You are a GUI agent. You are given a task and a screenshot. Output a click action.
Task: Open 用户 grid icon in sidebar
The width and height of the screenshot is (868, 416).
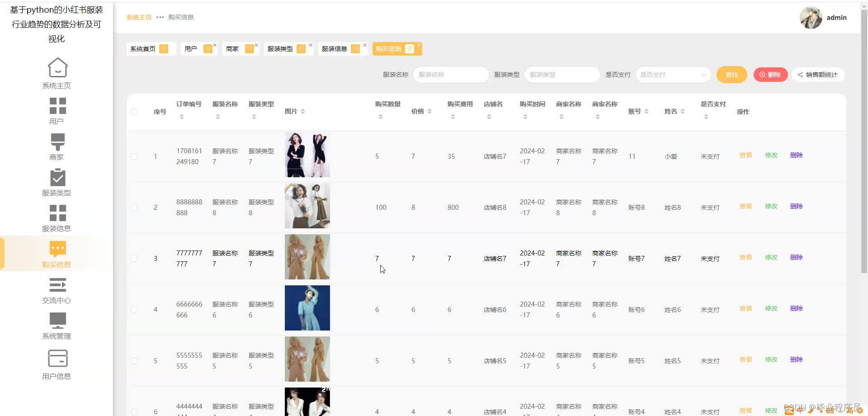point(57,106)
